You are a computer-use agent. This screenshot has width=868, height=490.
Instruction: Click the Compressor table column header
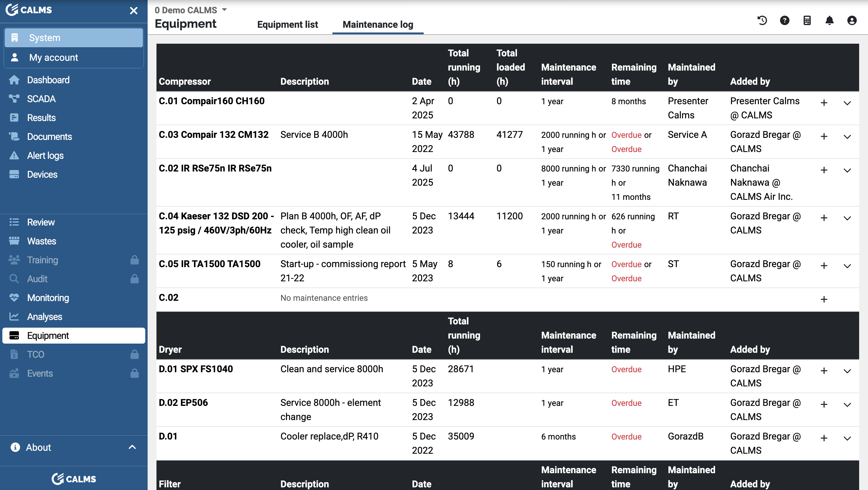point(185,81)
